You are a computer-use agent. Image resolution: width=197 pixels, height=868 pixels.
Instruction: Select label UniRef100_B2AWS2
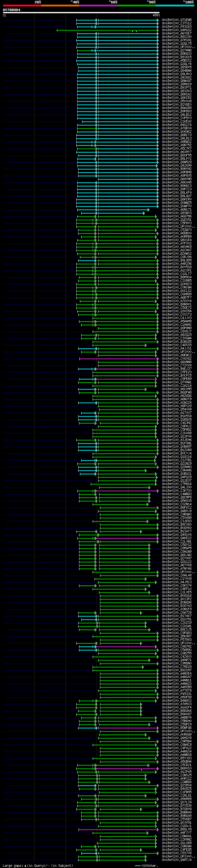pyautogui.click(x=177, y=254)
